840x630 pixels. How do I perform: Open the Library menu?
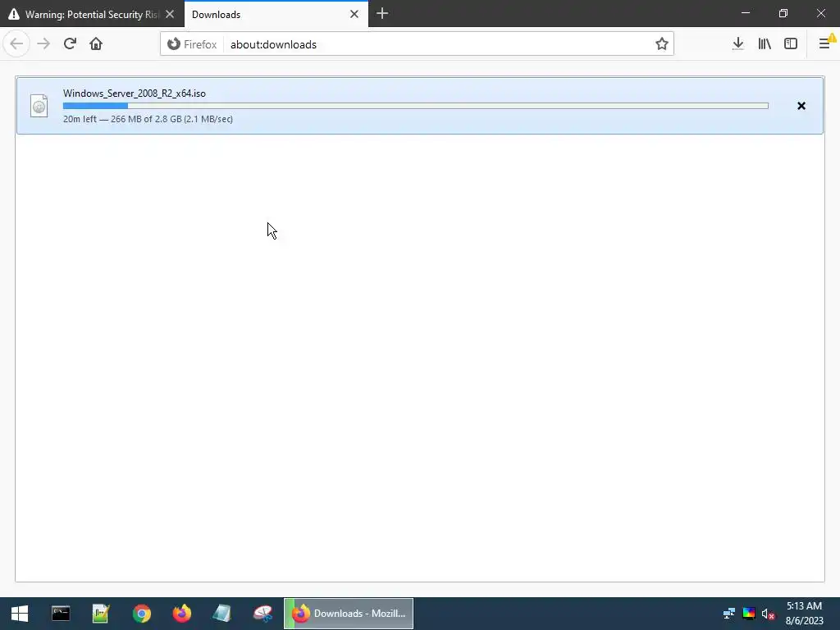pos(765,44)
